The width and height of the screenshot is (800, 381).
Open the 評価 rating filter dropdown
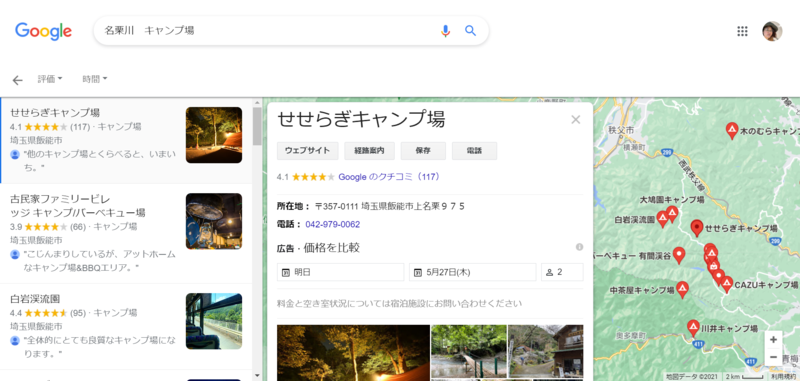pos(50,79)
